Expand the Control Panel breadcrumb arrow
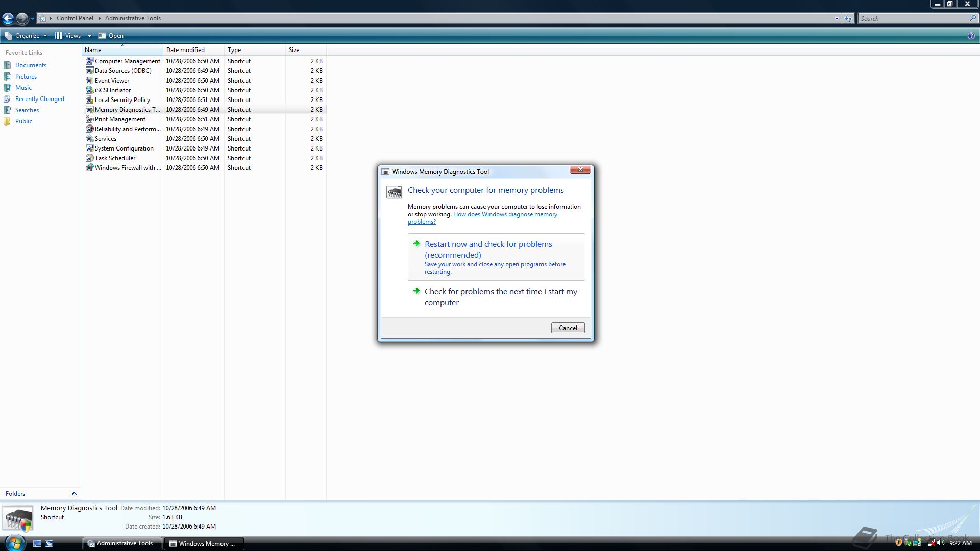This screenshot has height=551, width=980. [99, 18]
